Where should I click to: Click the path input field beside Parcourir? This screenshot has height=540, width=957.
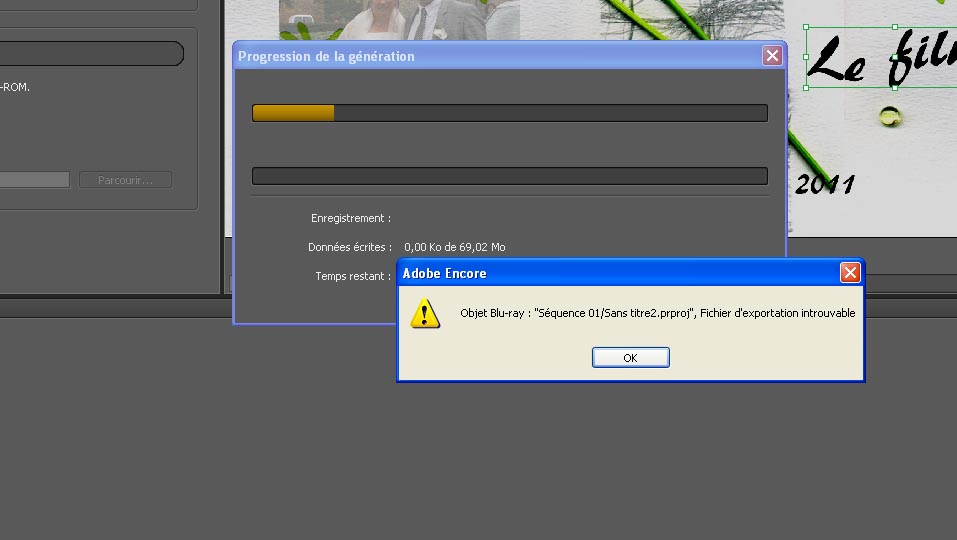click(35, 179)
